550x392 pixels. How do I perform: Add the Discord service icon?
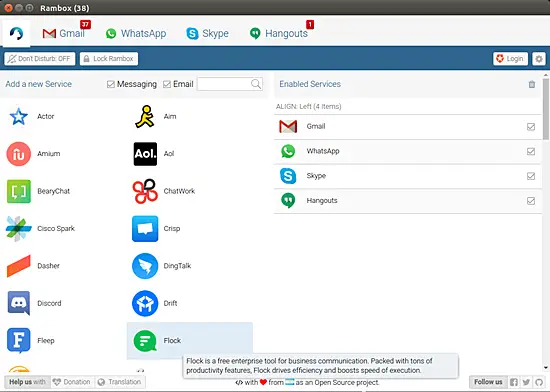(19, 303)
